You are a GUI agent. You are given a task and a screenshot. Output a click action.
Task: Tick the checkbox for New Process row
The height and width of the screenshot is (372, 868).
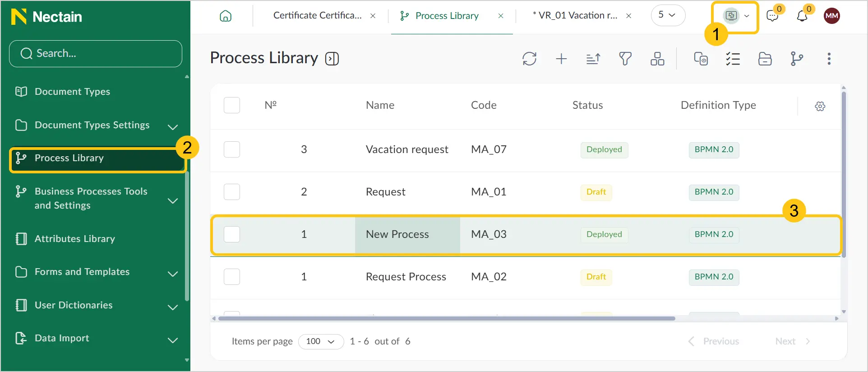click(x=232, y=234)
